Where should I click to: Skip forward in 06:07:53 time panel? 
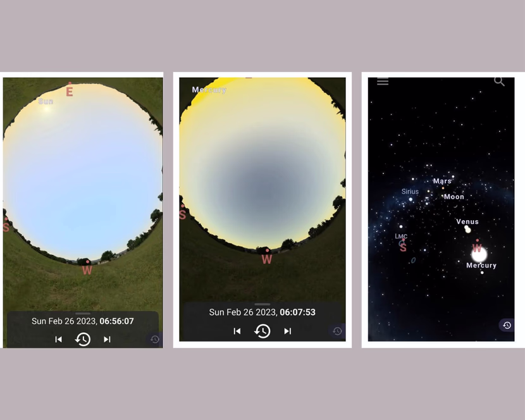tap(287, 331)
